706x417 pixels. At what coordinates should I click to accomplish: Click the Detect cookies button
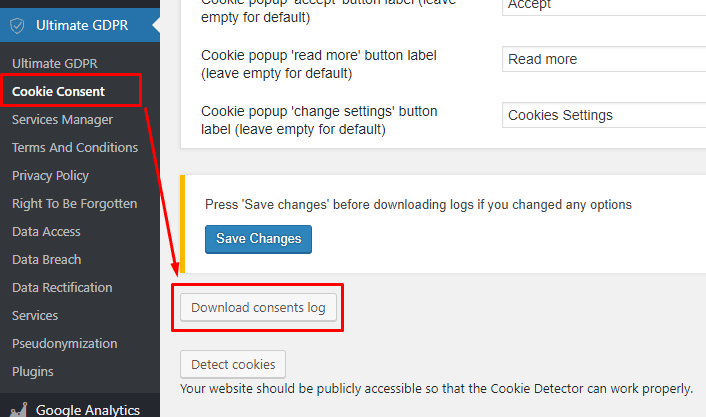[233, 364]
